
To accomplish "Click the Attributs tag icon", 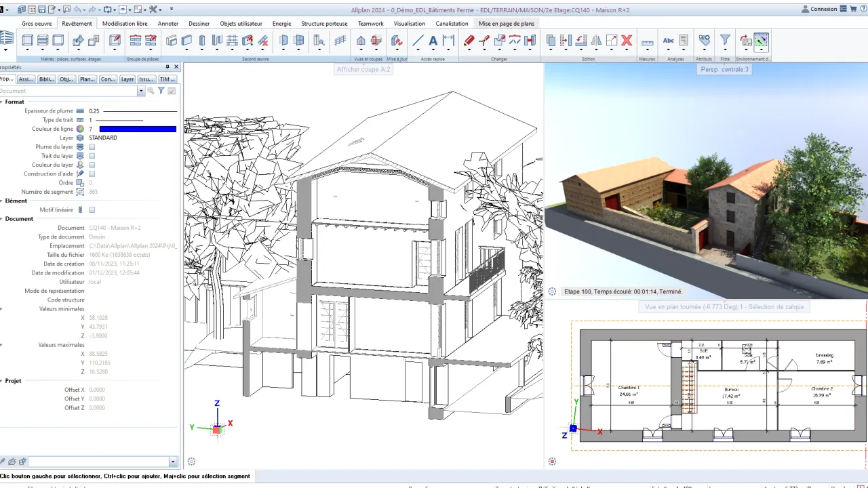I will point(705,39).
